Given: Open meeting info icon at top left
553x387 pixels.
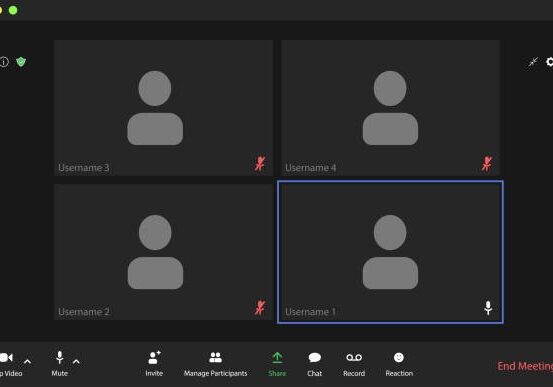Looking at the screenshot, I should 4,62.
